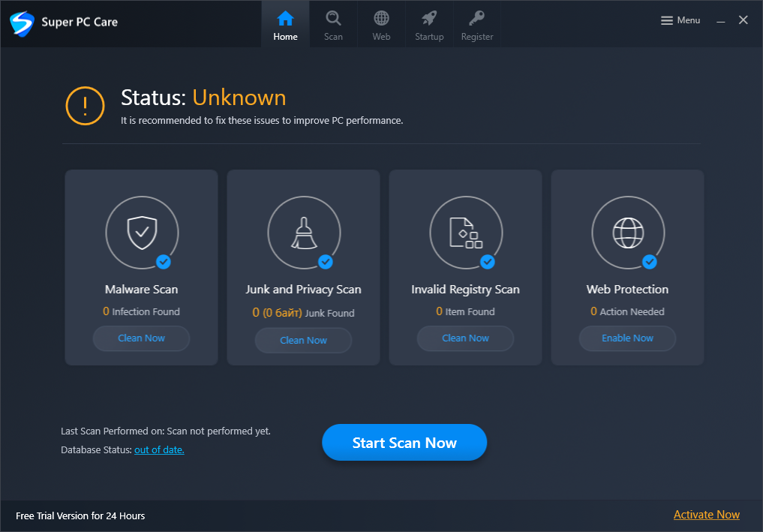
Task: Click the '0 Item Found' text
Action: coord(465,311)
